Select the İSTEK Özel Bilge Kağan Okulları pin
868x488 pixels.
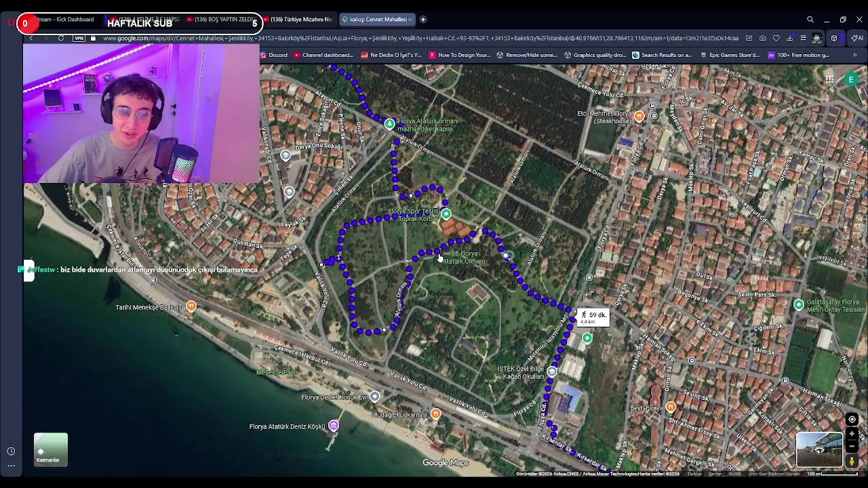click(x=552, y=371)
